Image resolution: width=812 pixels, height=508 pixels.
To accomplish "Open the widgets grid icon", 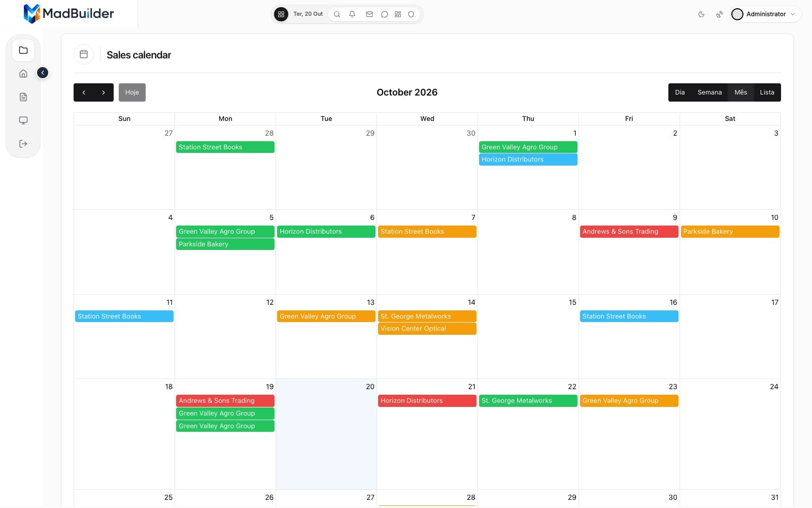I will [x=398, y=14].
